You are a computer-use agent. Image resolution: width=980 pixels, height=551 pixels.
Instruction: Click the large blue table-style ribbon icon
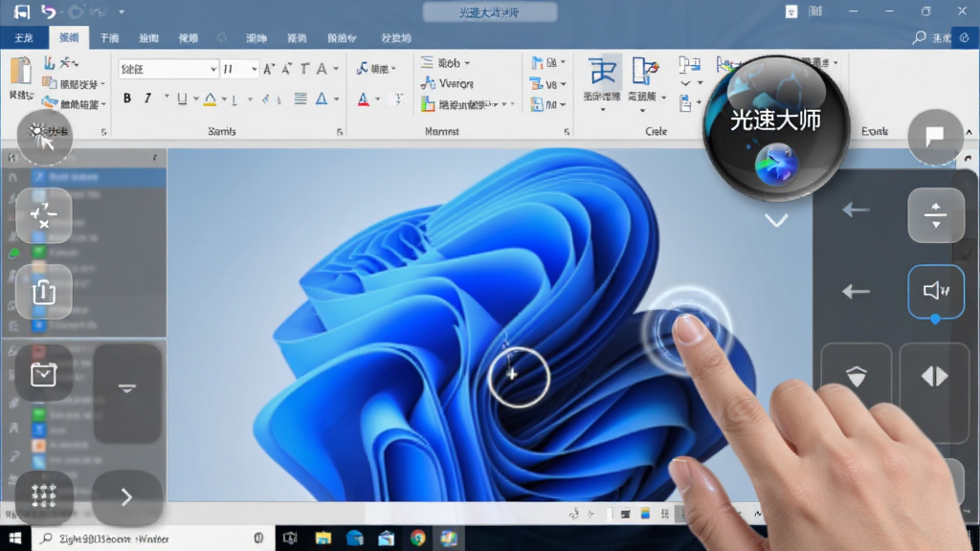point(603,71)
